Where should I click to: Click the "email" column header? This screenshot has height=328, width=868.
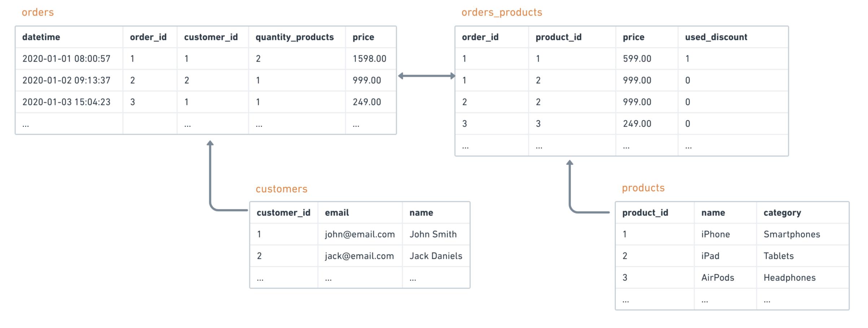[x=337, y=213]
